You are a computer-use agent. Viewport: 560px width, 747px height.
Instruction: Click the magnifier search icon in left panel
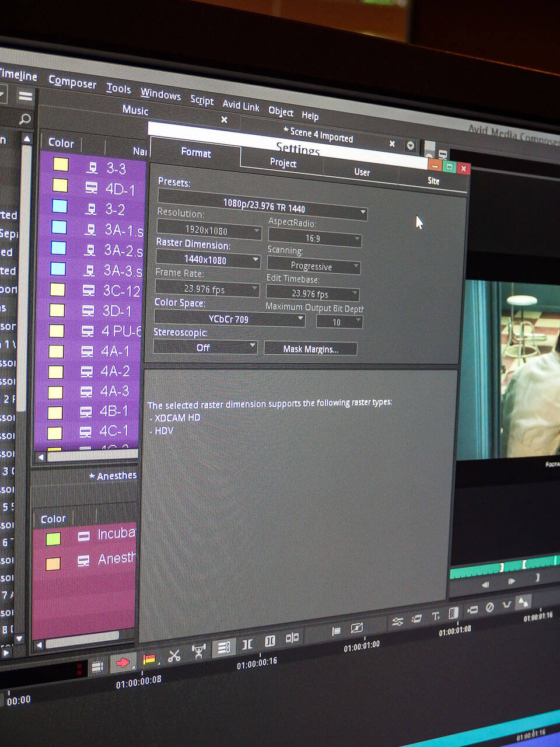(x=24, y=119)
